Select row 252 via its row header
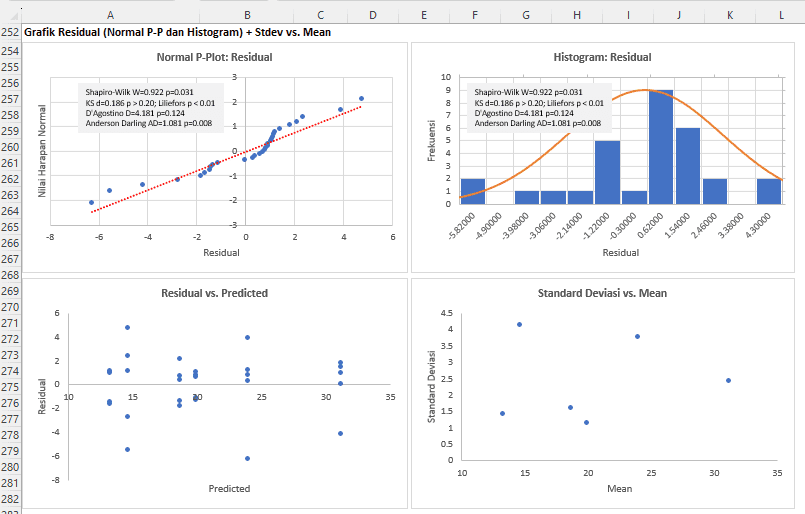This screenshot has width=805, height=514. click(x=10, y=32)
